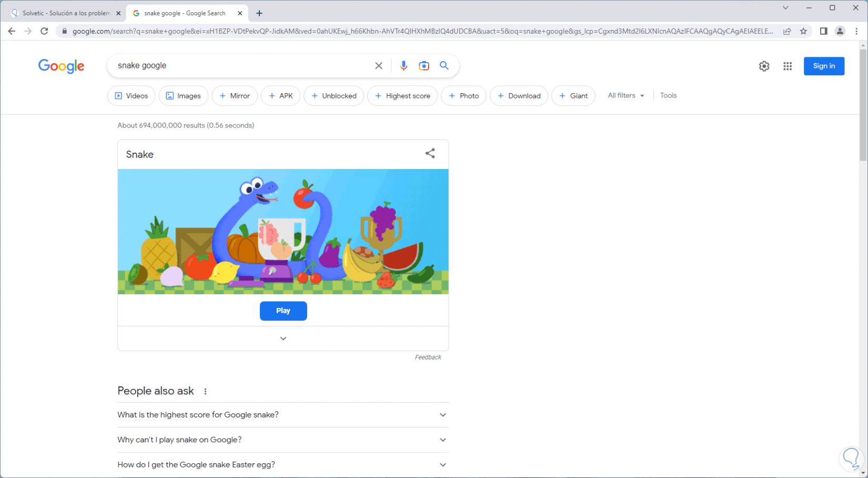Image resolution: width=868 pixels, height=478 pixels.
Task: Add Photo filter chip
Action: pyautogui.click(x=464, y=96)
